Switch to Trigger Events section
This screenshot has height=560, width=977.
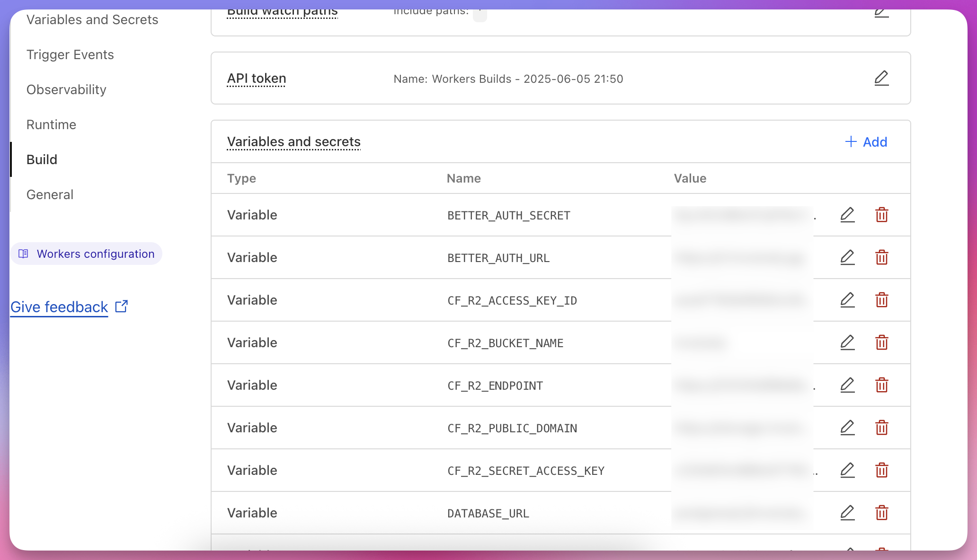pyautogui.click(x=70, y=55)
